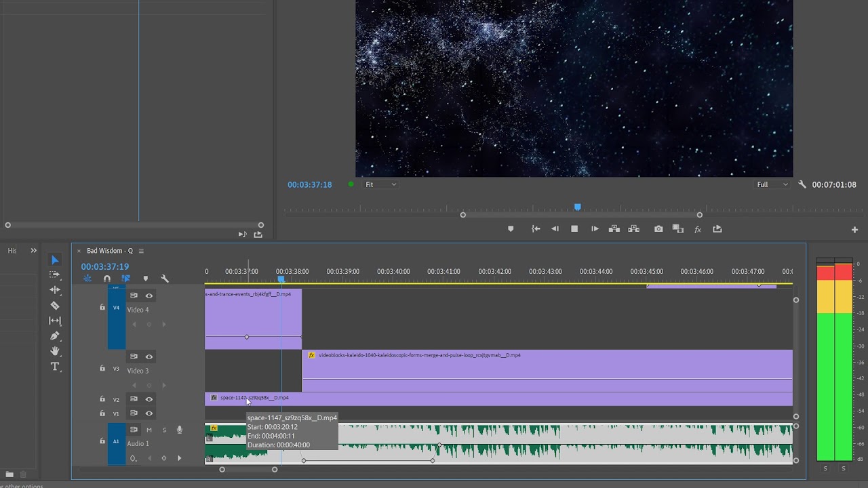Export frame with camera icon
The image size is (868, 488).
click(658, 229)
